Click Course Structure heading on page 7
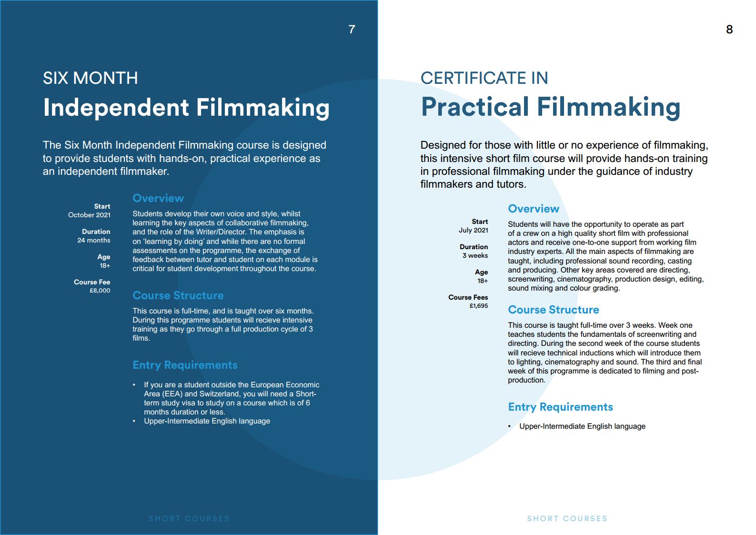This screenshot has width=756, height=535. tap(178, 295)
